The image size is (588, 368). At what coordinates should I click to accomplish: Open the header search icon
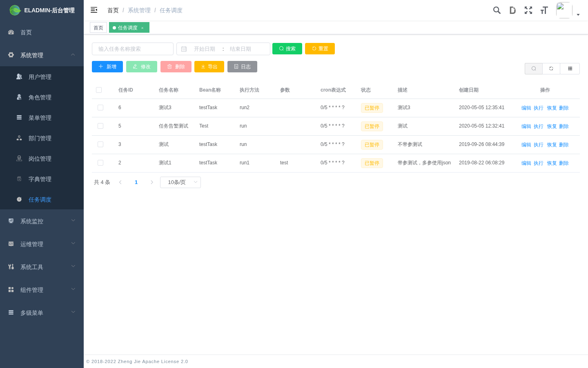(x=497, y=10)
